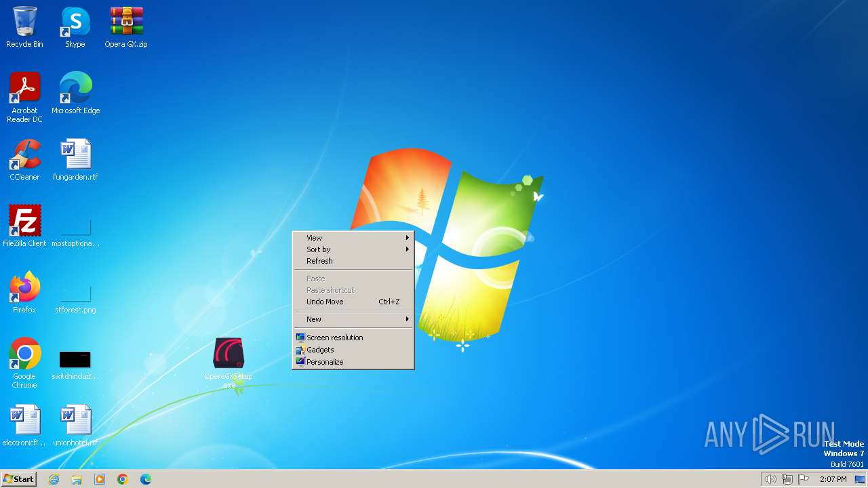Choose Refresh in context menu

[353, 261]
